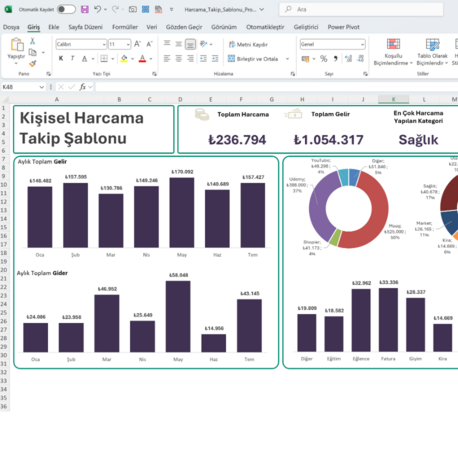
Task: Click the Yapıştır paste icon
Action: click(17, 44)
